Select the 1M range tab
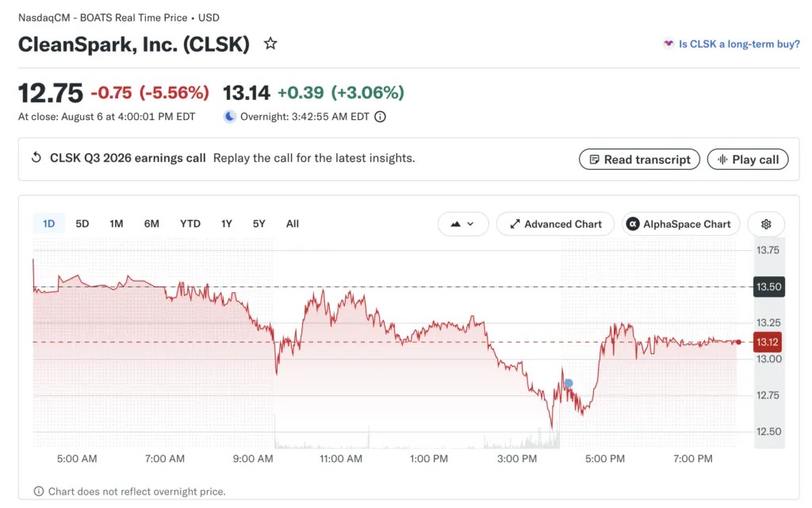Screen dimensions: 812x508 (x=117, y=223)
